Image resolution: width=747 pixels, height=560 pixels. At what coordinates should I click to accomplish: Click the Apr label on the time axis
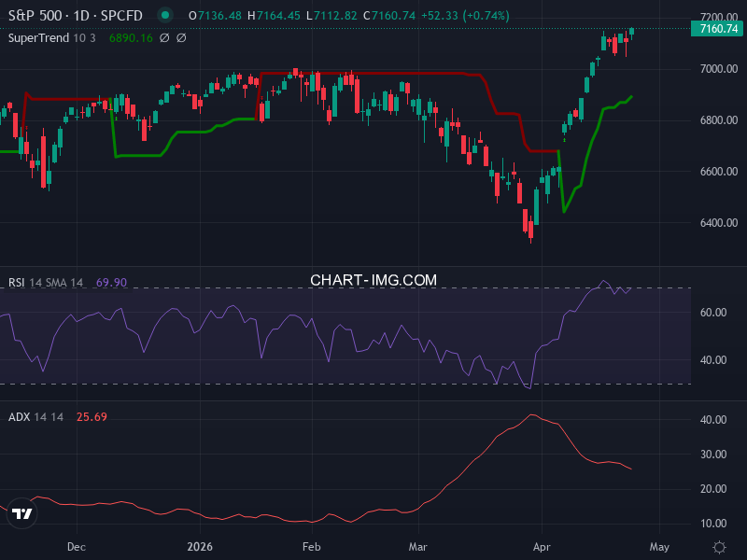(542, 548)
